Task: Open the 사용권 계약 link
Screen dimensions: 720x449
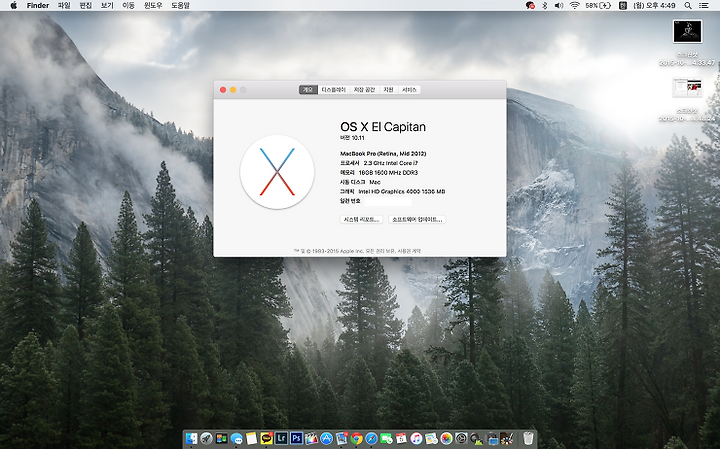Action: click(410, 251)
